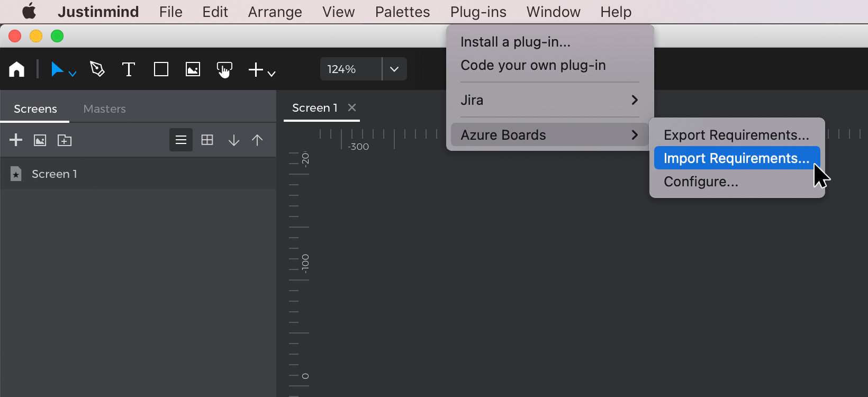Add a new screen with the plus icon

click(x=16, y=140)
